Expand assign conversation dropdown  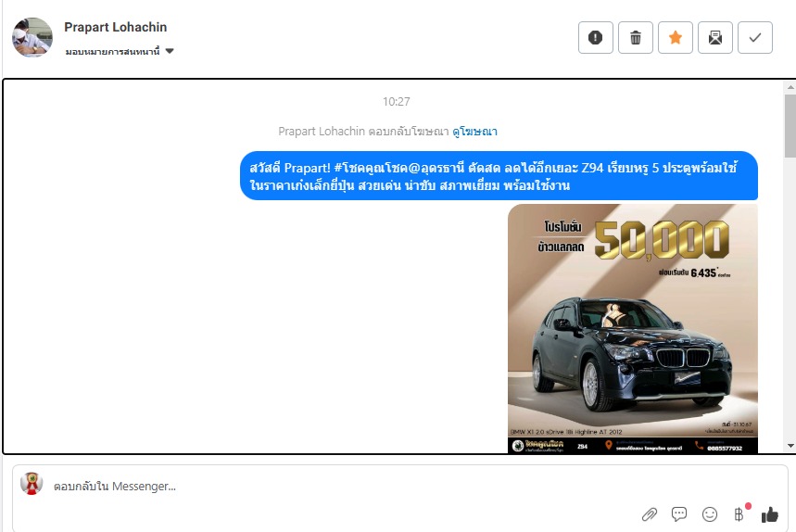(x=120, y=51)
